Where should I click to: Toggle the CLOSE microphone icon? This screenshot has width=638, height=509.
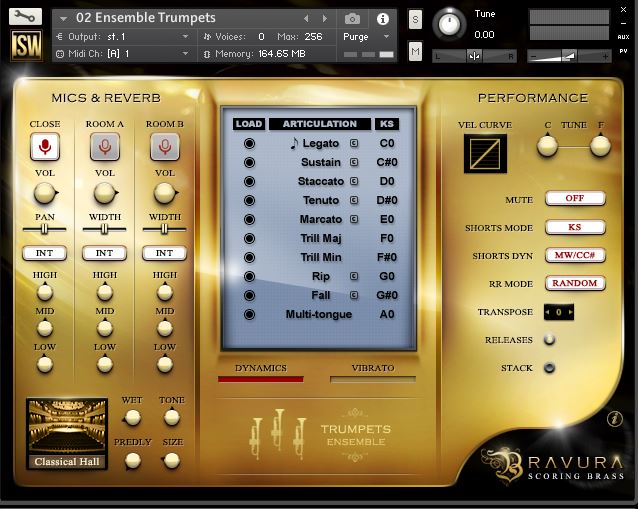point(45,146)
